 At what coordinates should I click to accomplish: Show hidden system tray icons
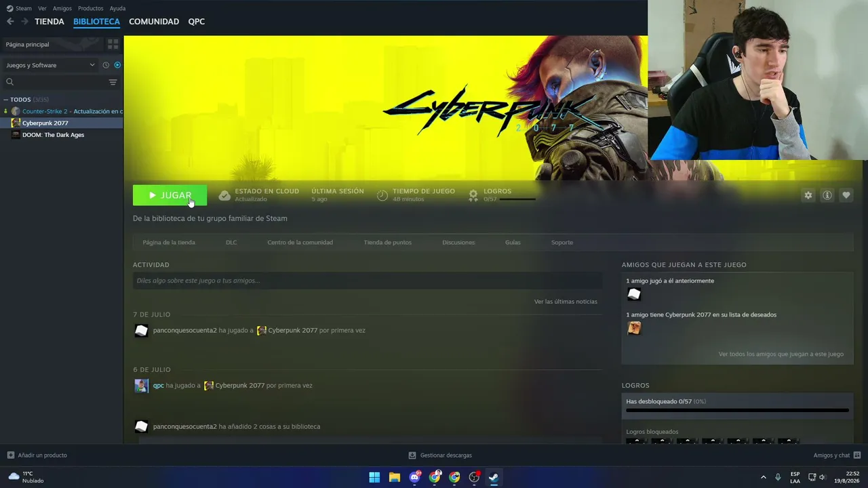coord(763,477)
